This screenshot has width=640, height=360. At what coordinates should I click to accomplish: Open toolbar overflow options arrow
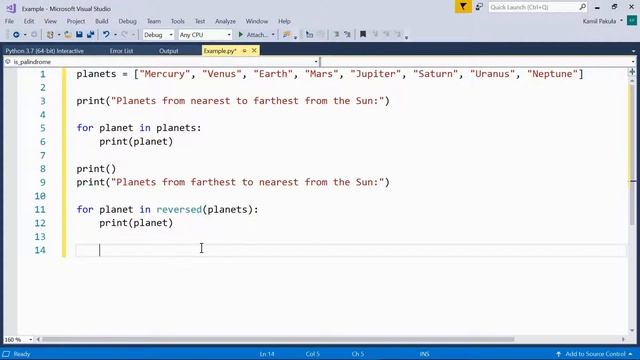(406, 37)
